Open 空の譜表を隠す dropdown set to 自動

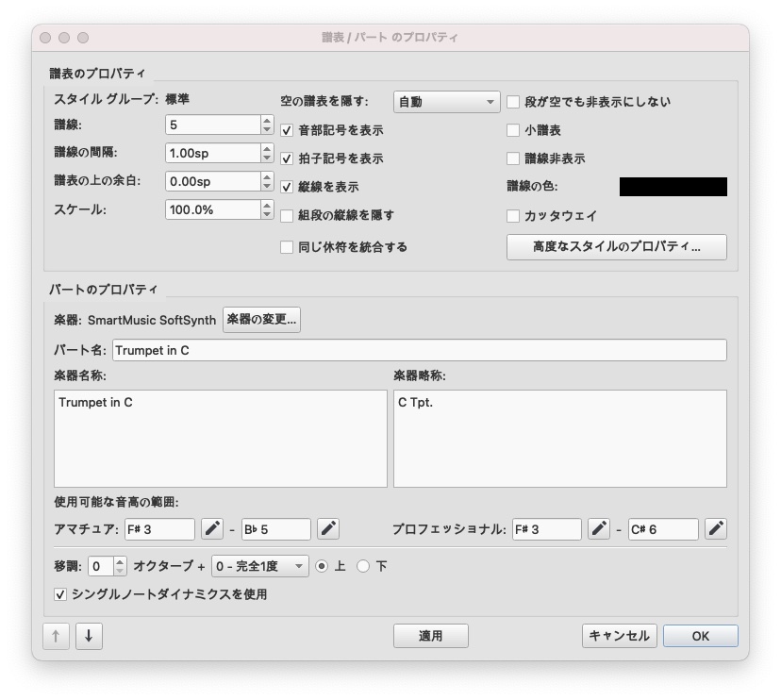[x=446, y=102]
